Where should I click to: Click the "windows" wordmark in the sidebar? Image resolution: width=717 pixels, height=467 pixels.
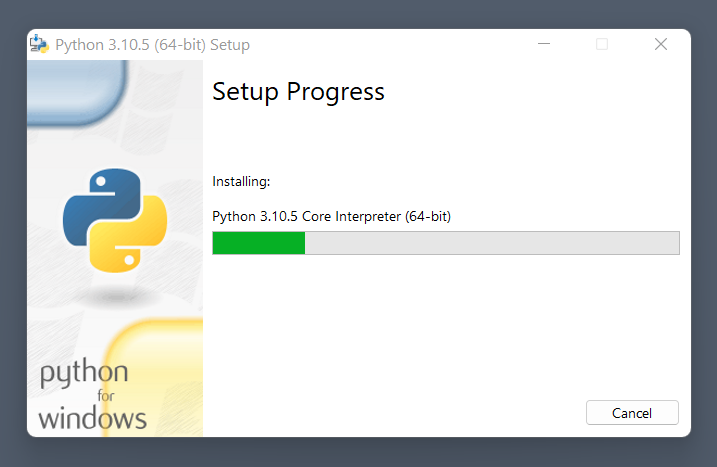pos(92,419)
